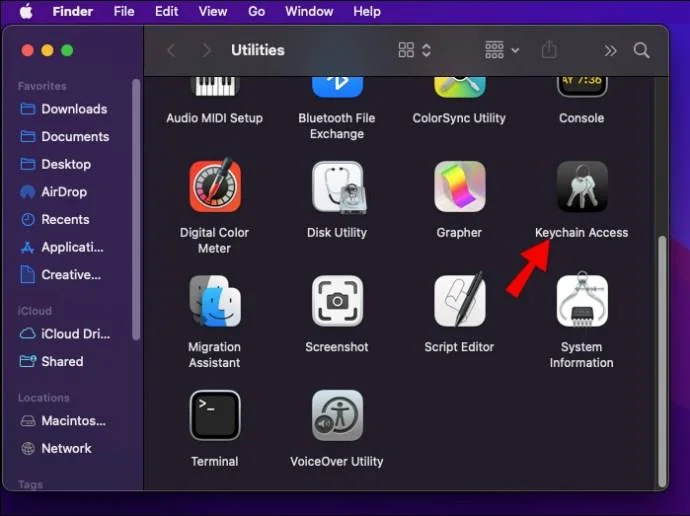This screenshot has width=690, height=516.
Task: Open the Grapher app icon
Action: 460,187
